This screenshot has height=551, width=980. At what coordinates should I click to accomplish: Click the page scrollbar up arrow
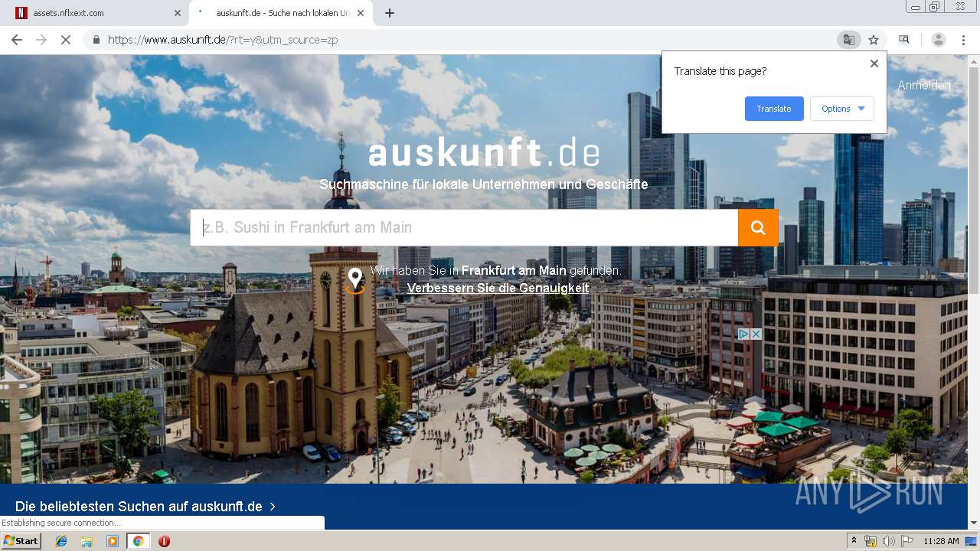[x=974, y=60]
